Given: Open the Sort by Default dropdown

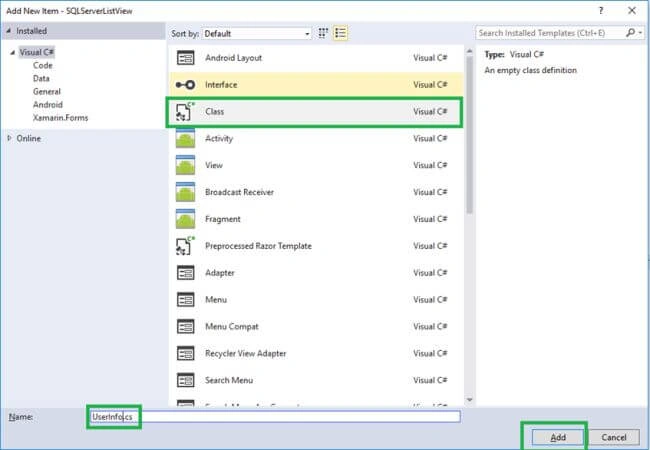Looking at the screenshot, I should (257, 34).
